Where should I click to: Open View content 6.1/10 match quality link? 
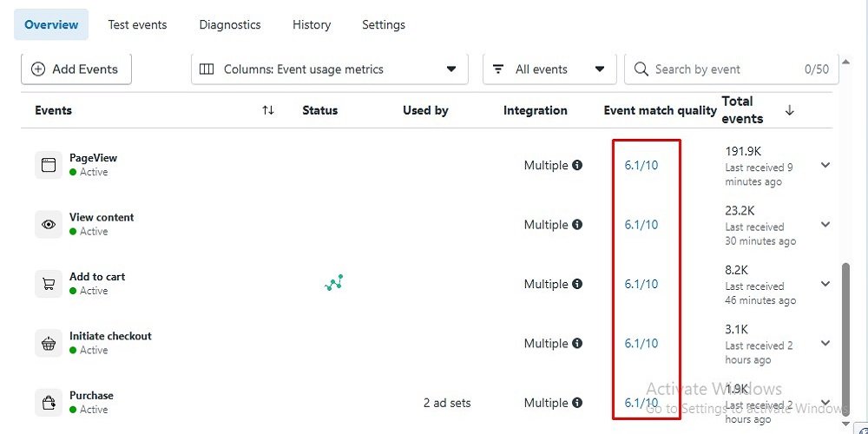click(641, 225)
